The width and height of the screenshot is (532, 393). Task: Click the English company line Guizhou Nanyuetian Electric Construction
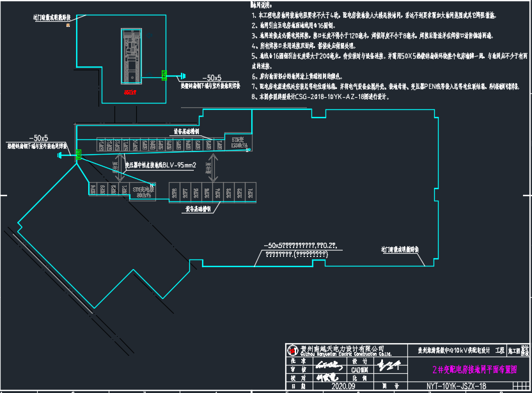(346, 354)
